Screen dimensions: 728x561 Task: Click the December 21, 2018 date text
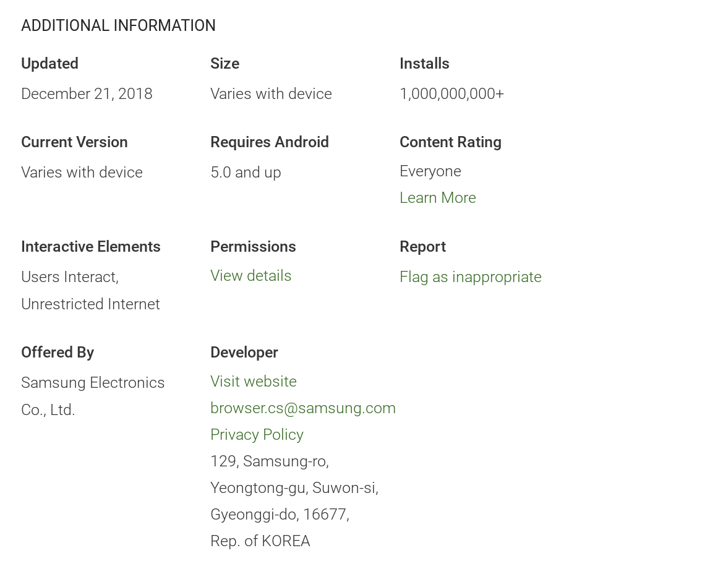(x=87, y=94)
